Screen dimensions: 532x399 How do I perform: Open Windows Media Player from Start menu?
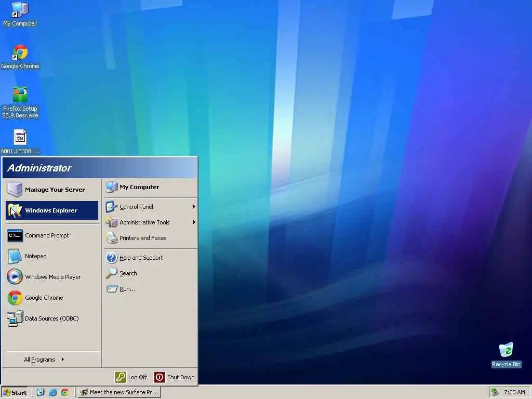point(52,277)
